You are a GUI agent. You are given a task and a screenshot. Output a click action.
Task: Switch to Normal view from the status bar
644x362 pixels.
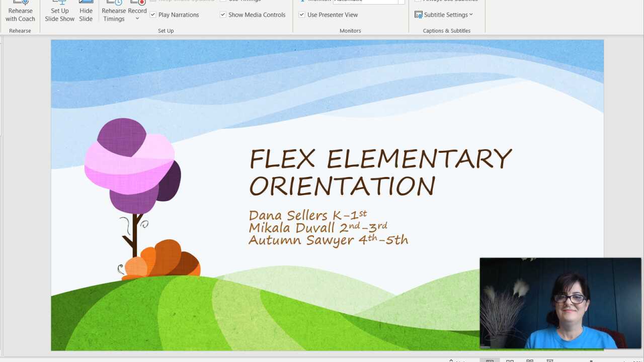click(489, 360)
